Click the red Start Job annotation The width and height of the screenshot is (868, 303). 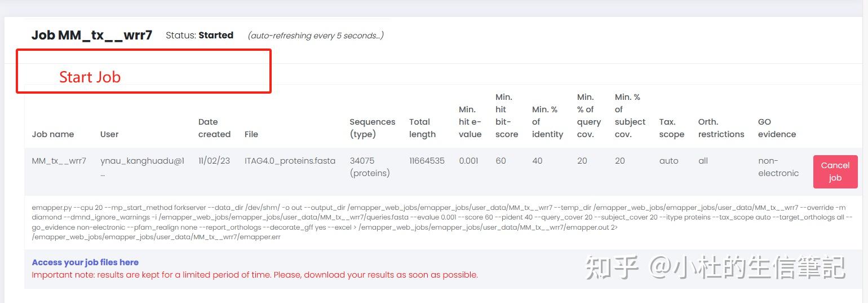(x=90, y=77)
